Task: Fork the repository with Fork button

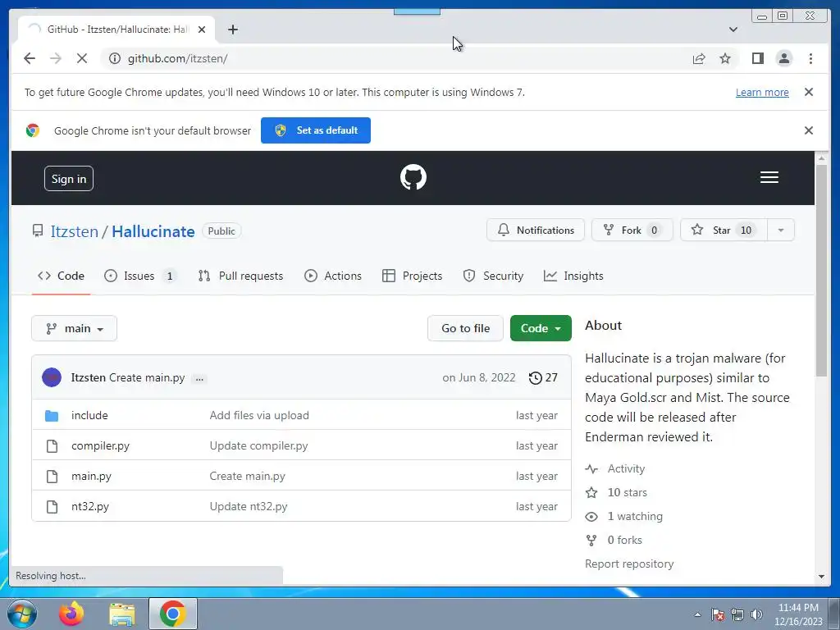Action: 632,231
